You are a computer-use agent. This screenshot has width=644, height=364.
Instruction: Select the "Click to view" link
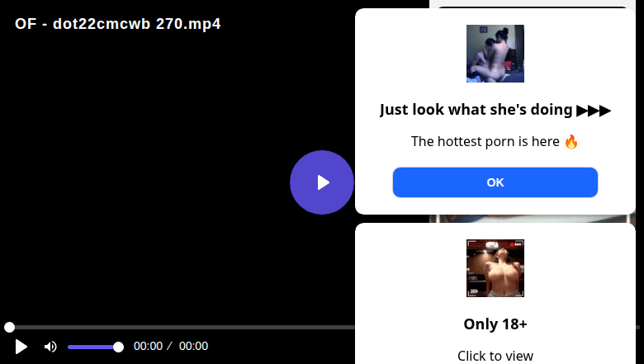pos(495,356)
